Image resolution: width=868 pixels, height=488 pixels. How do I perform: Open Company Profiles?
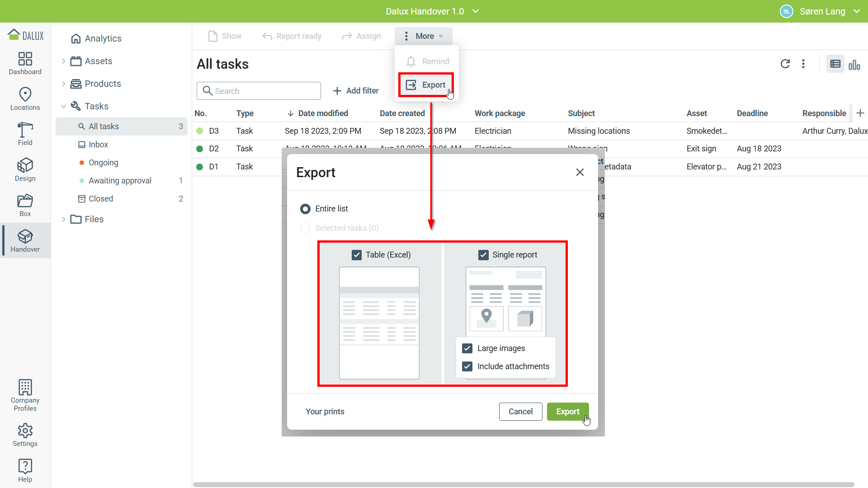[x=25, y=395]
